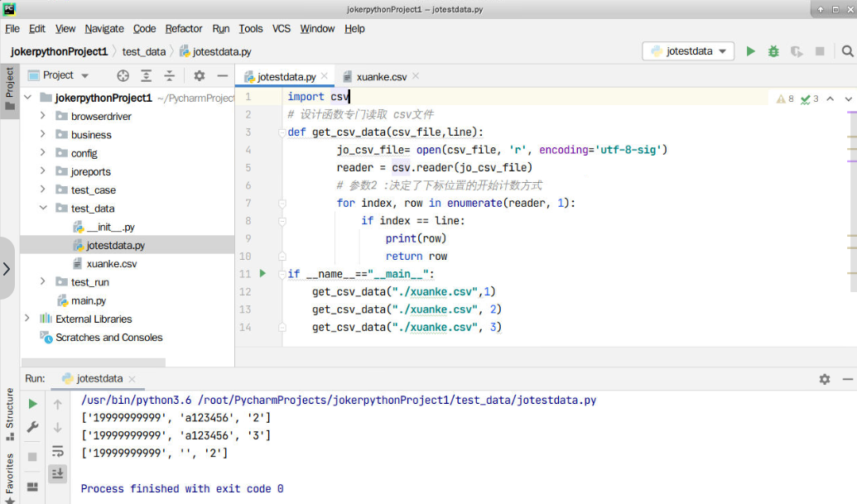Close the xuanke.csv editor tab
The image size is (857, 504).
[x=416, y=76]
